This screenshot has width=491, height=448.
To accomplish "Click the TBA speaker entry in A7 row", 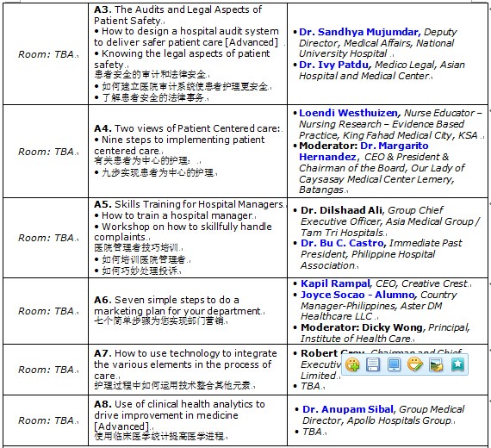I will click(311, 386).
